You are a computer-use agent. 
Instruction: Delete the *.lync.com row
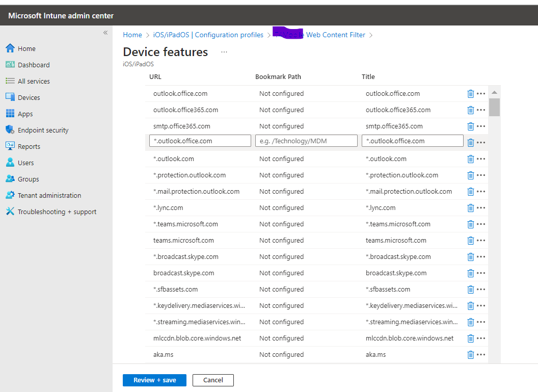[x=470, y=208]
